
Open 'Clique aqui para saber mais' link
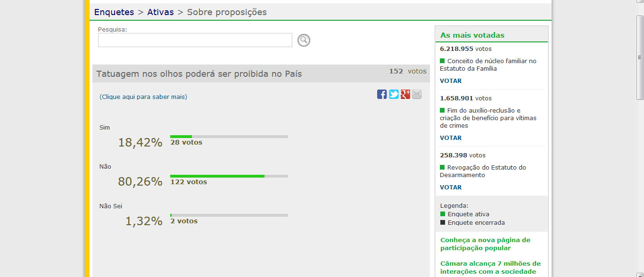point(143,97)
